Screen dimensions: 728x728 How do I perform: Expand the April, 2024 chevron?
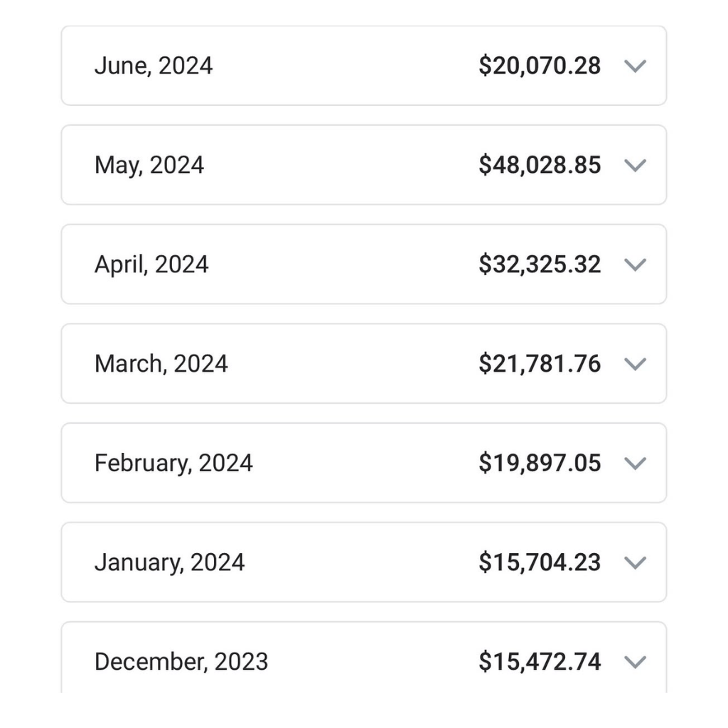tap(635, 264)
